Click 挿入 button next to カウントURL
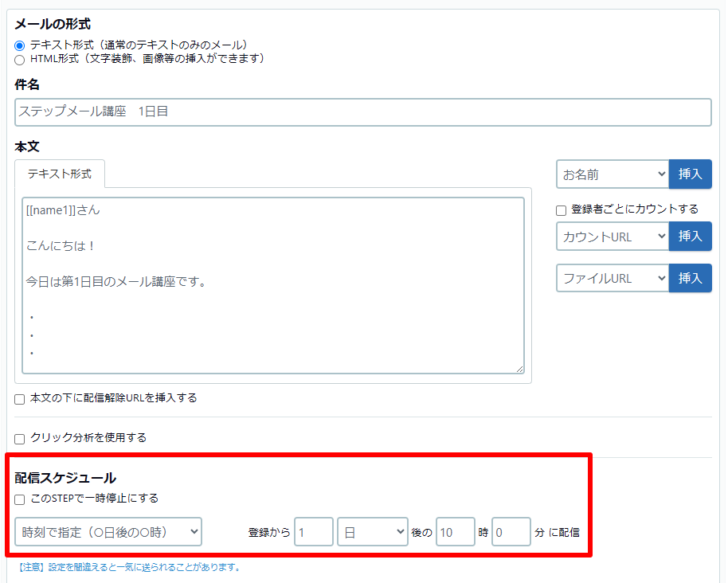The height and width of the screenshot is (583, 728). click(x=690, y=237)
